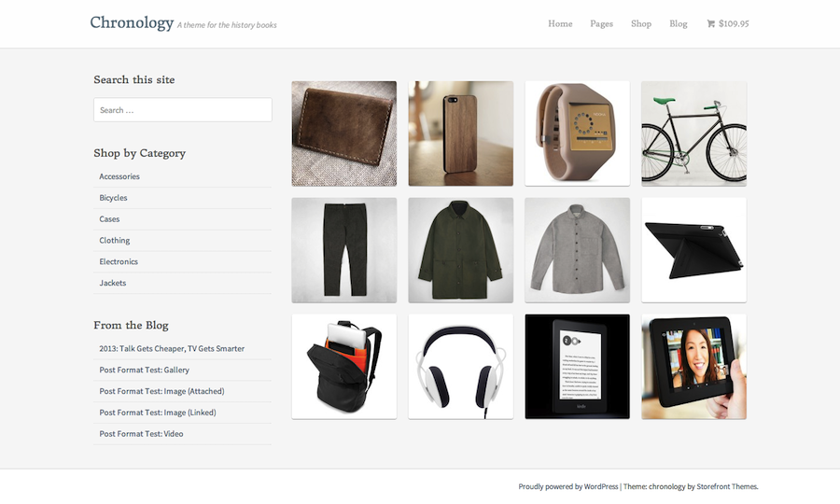
Task: Open the Blog menu item
Action: point(679,23)
